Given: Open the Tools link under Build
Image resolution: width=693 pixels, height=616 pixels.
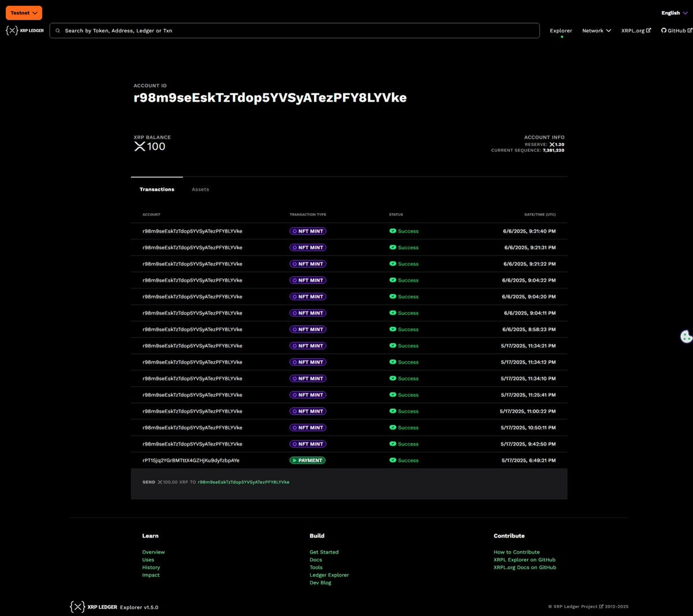Looking at the screenshot, I should pos(316,568).
